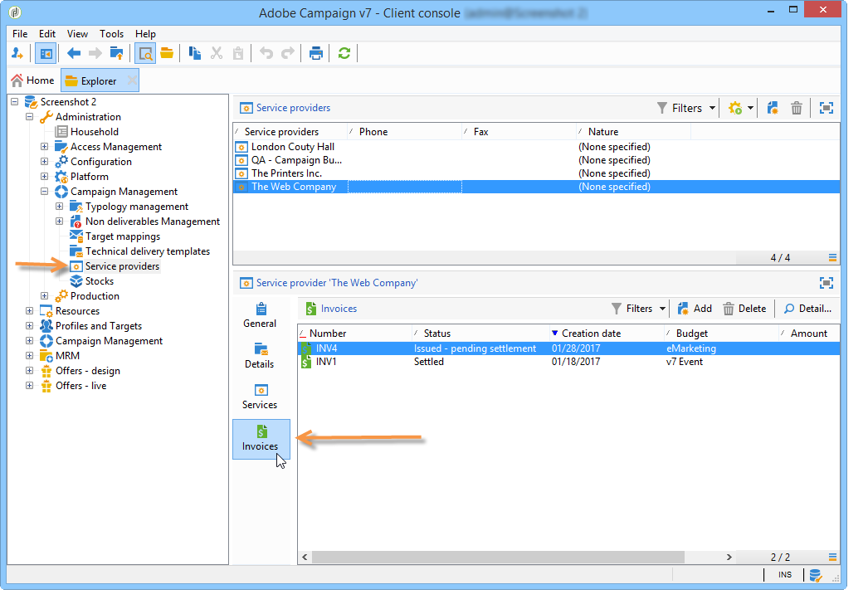The image size is (868, 604).
Task: Open the Services tab of the provider
Action: click(260, 397)
